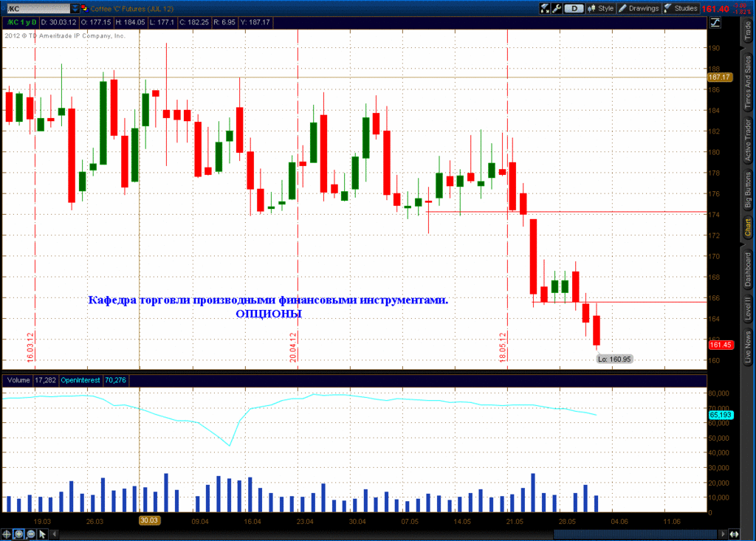Viewport: 756px width, 541px height.
Task: Change the D daily timeframe button
Action: 574,8
